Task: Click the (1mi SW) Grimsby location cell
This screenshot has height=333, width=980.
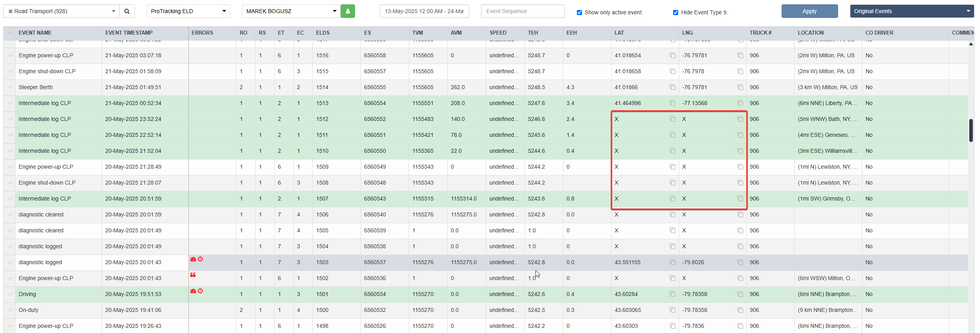Action: coord(828,199)
